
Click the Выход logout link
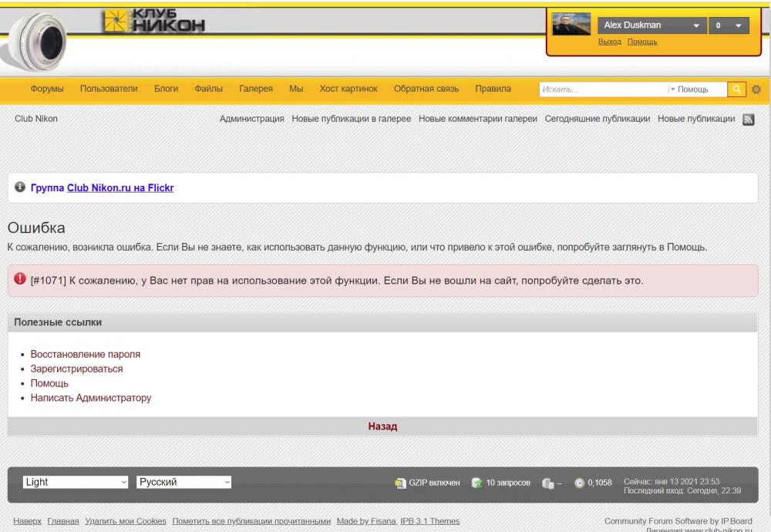point(610,42)
